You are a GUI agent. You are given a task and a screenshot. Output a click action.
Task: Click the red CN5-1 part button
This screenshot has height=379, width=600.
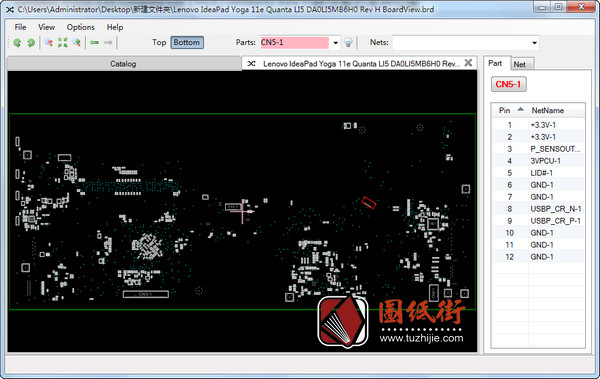(x=509, y=84)
